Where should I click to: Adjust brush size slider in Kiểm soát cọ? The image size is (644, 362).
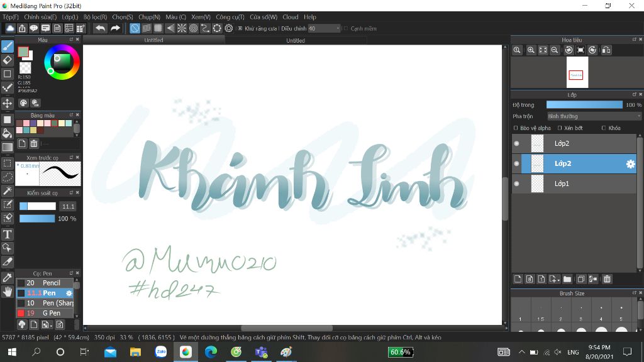pyautogui.click(x=37, y=206)
